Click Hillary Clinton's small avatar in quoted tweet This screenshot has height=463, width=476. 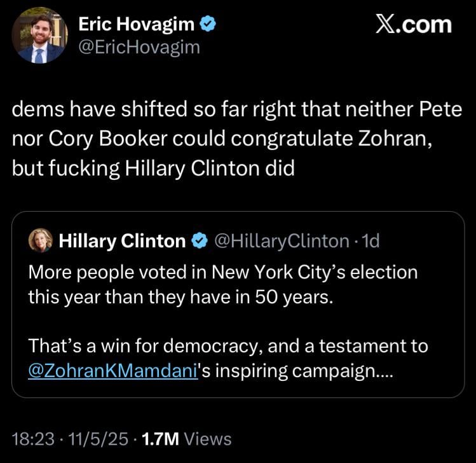[41, 241]
